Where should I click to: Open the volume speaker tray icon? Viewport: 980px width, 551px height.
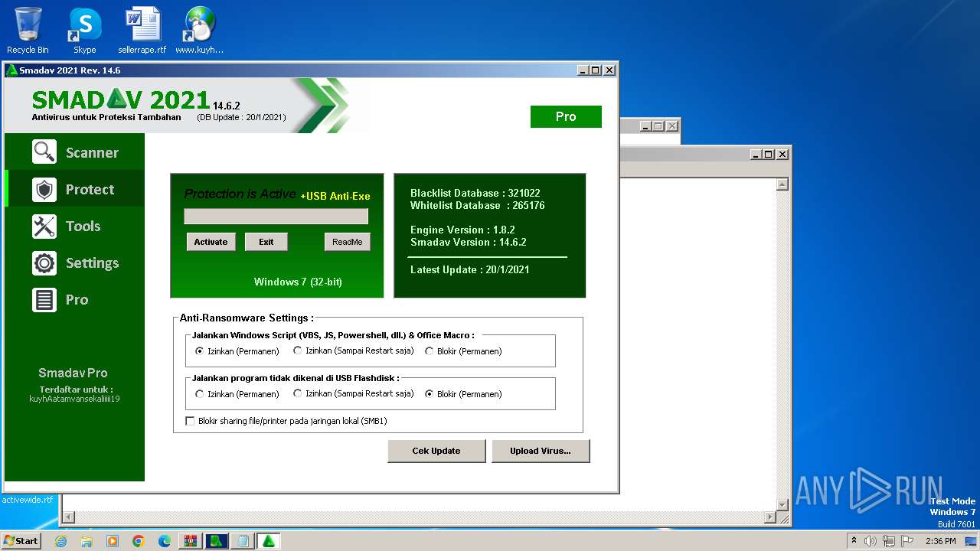point(871,541)
